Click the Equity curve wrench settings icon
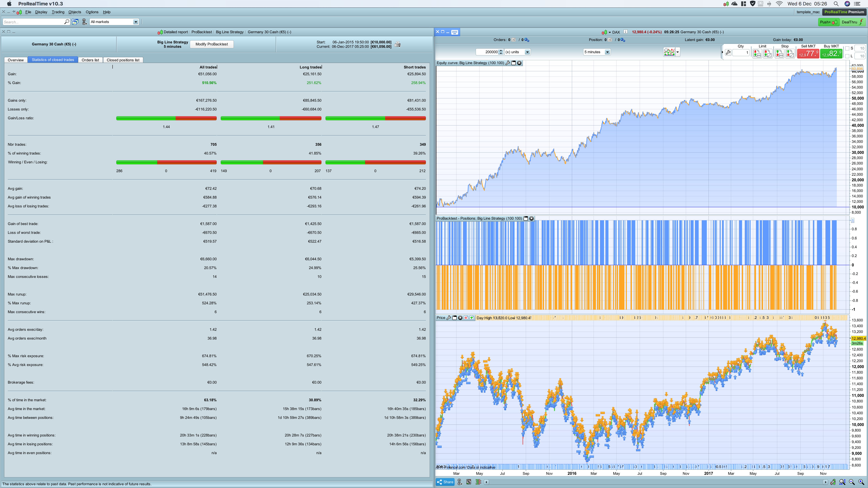 [x=508, y=63]
